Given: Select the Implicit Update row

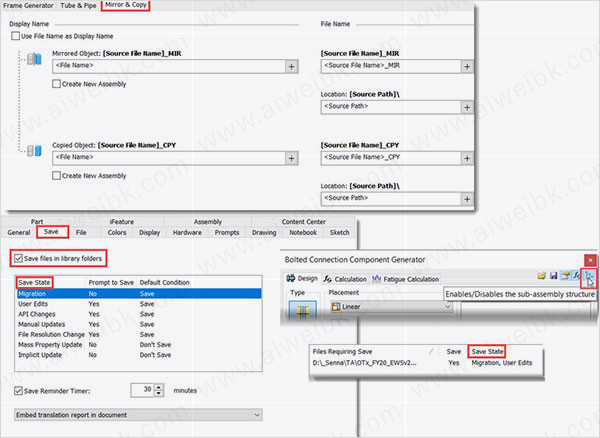Looking at the screenshot, I should (139, 355).
